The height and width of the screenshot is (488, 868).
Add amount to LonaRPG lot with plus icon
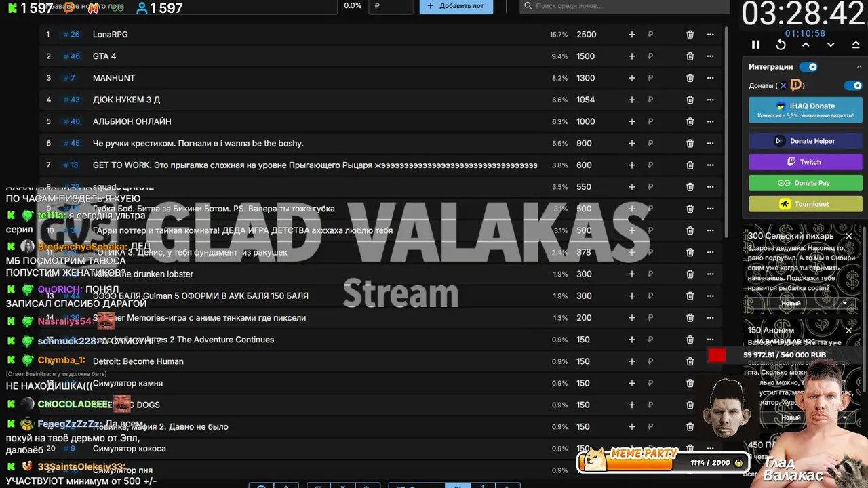(631, 34)
